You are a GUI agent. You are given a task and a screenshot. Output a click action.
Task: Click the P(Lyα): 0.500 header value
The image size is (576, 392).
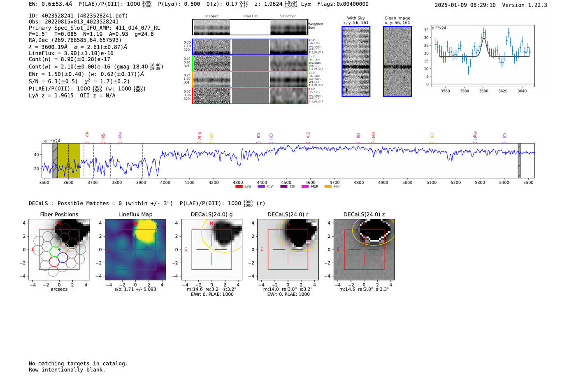point(179,4)
